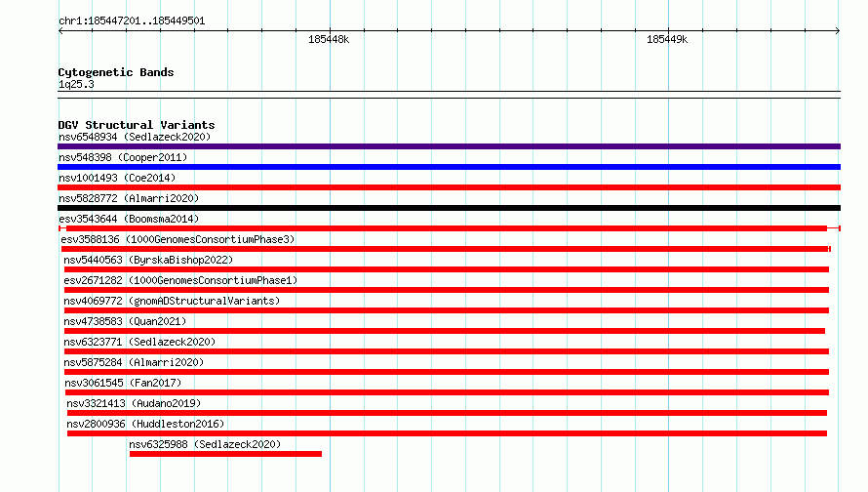Screen dimensions: 868x492
Task: Click the nsv4069772 red variant bar
Action: pos(446,310)
